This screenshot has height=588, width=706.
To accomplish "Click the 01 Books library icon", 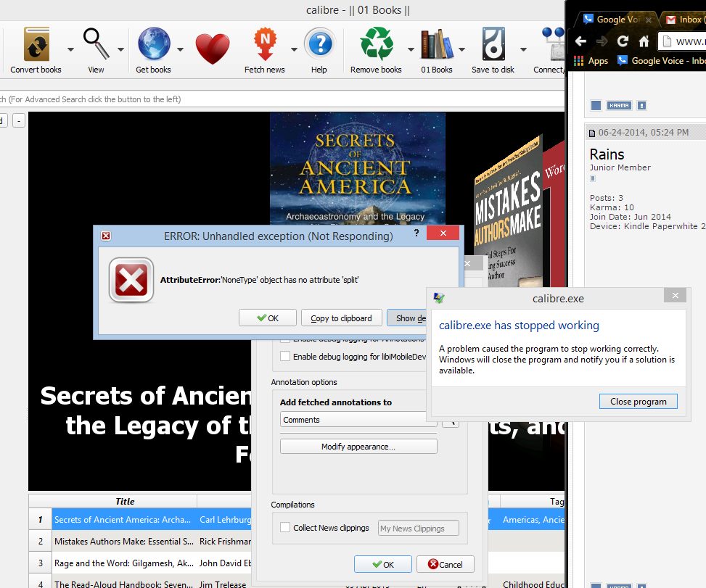I will (x=437, y=44).
